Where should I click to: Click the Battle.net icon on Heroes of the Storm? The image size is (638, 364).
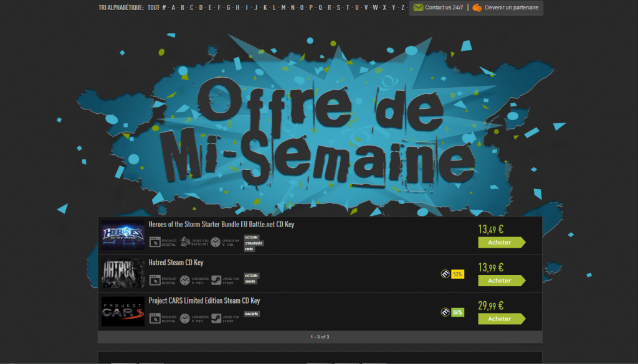[x=186, y=243]
